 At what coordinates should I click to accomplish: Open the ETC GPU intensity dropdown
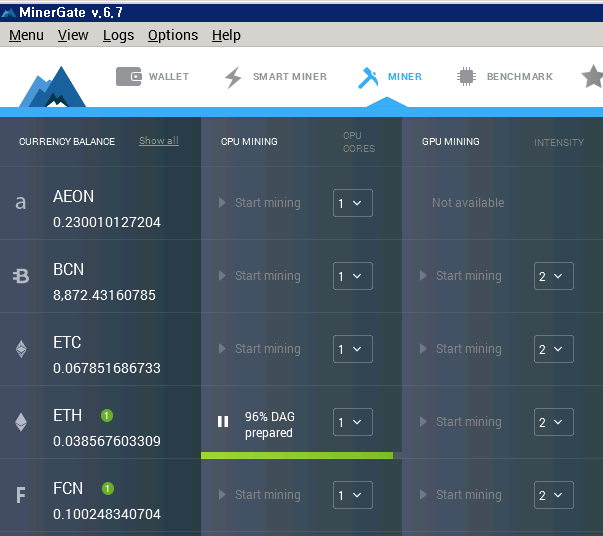point(554,349)
